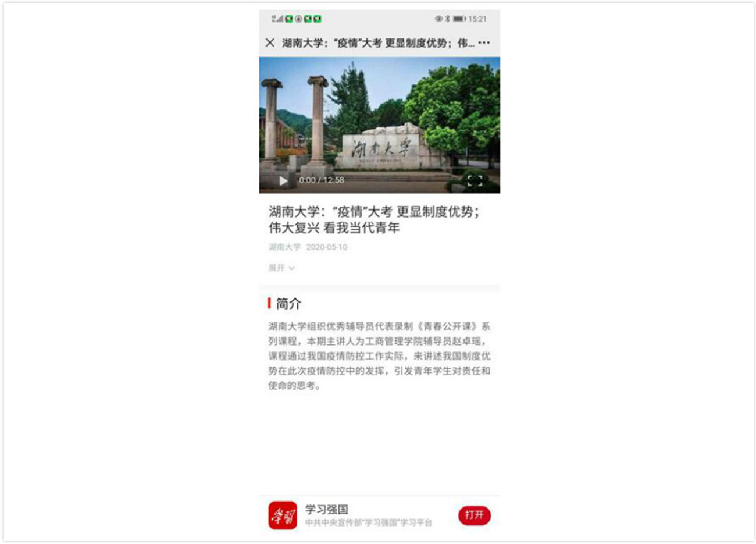
Task: Click the eye comfort icon in status bar
Action: click(x=438, y=19)
